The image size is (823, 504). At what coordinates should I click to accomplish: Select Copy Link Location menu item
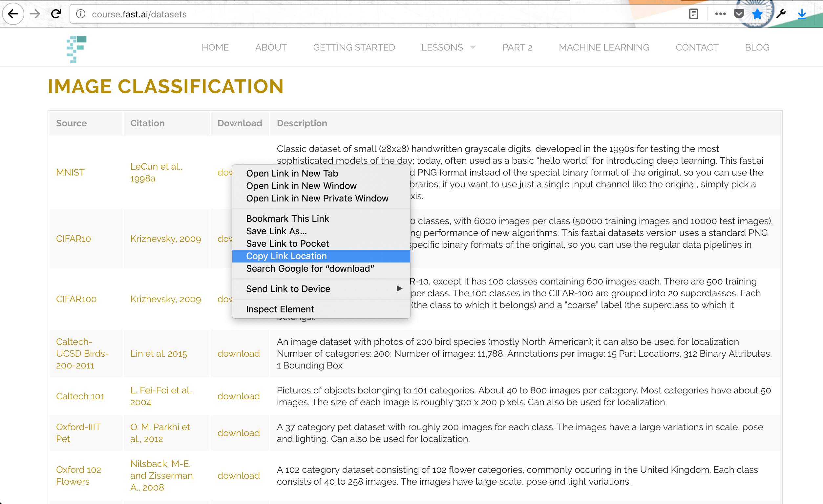point(286,256)
